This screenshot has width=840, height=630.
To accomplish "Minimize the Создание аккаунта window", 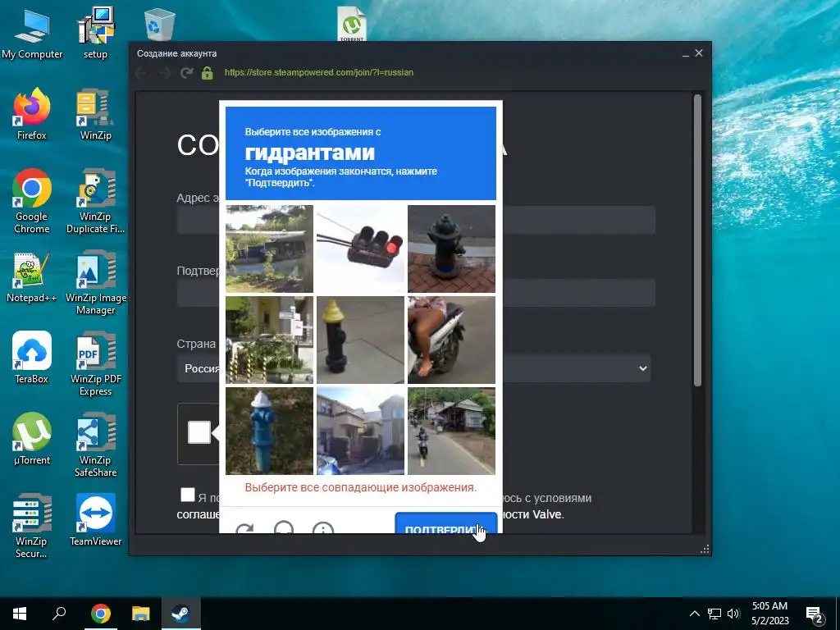I will pos(685,53).
